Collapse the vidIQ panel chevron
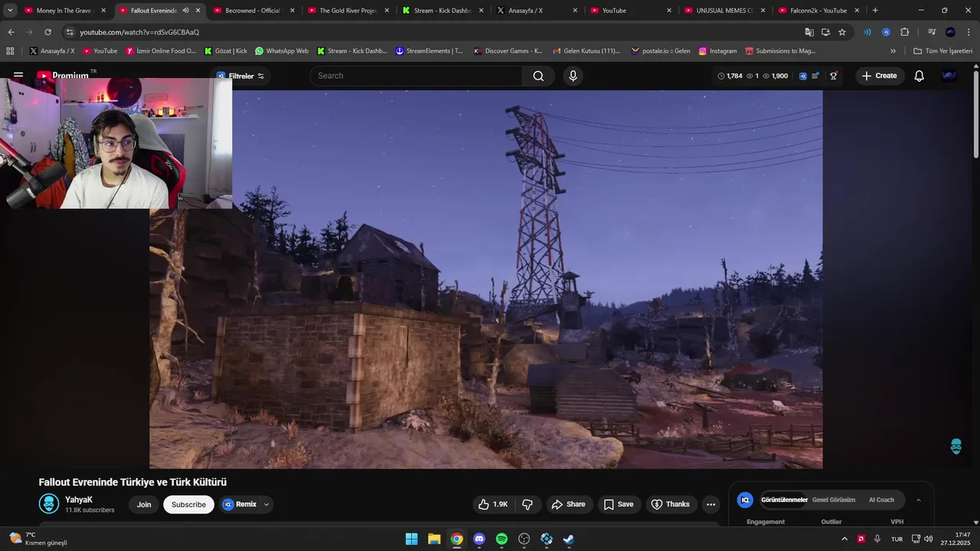This screenshot has height=551, width=980. click(x=919, y=500)
